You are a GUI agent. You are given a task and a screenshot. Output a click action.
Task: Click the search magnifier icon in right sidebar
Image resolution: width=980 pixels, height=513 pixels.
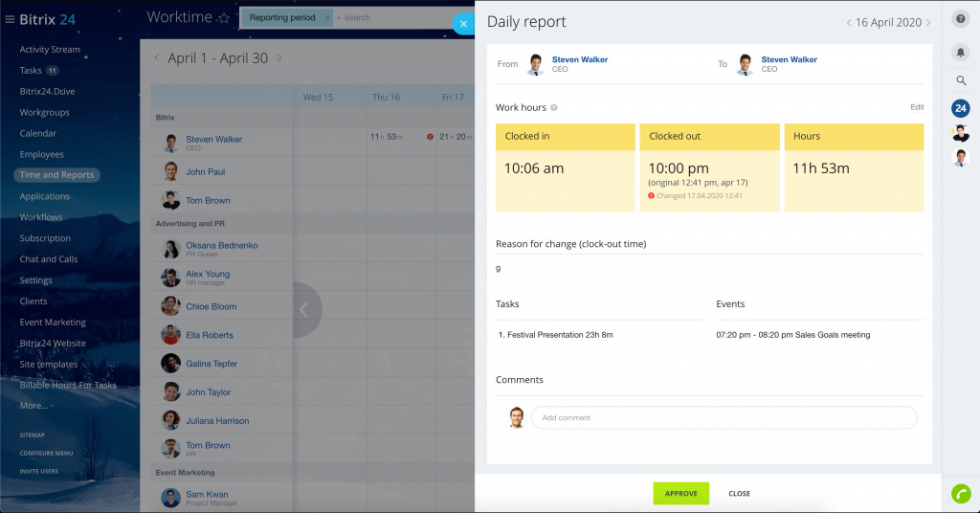[961, 81]
